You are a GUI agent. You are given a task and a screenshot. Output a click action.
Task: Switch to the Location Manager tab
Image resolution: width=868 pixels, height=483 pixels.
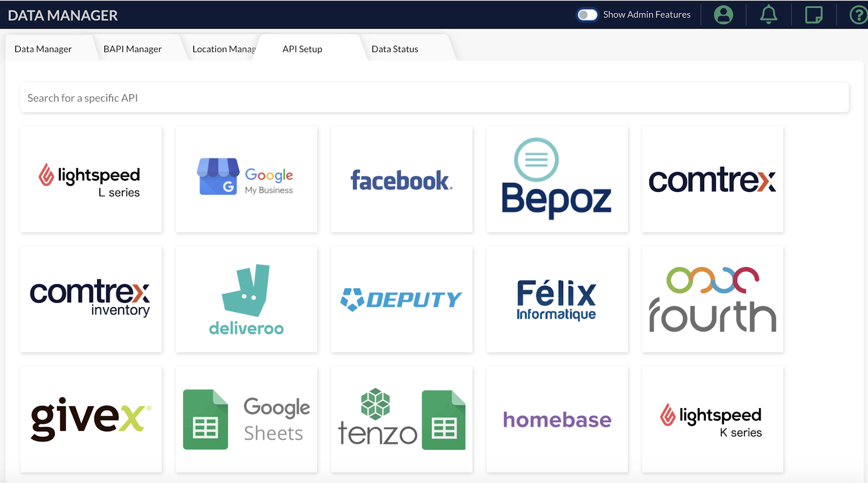pyautogui.click(x=224, y=49)
